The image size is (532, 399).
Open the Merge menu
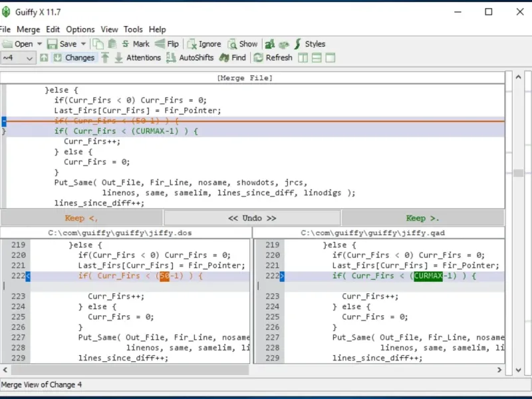28,29
